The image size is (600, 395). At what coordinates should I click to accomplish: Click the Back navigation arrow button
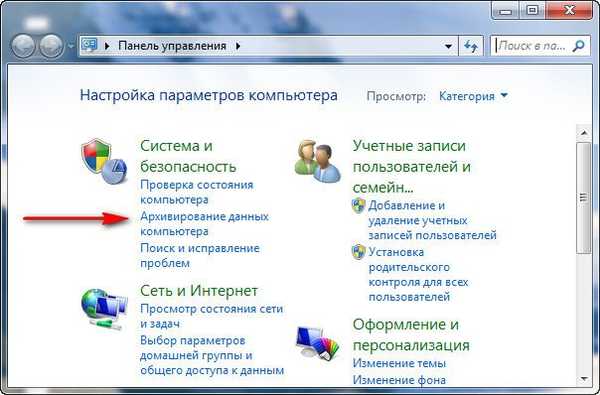pyautogui.click(x=23, y=46)
